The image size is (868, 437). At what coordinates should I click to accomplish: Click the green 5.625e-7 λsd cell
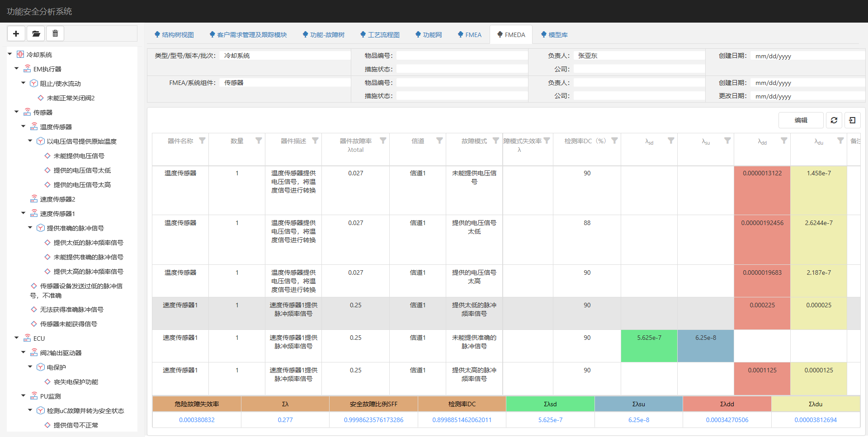pyautogui.click(x=649, y=346)
